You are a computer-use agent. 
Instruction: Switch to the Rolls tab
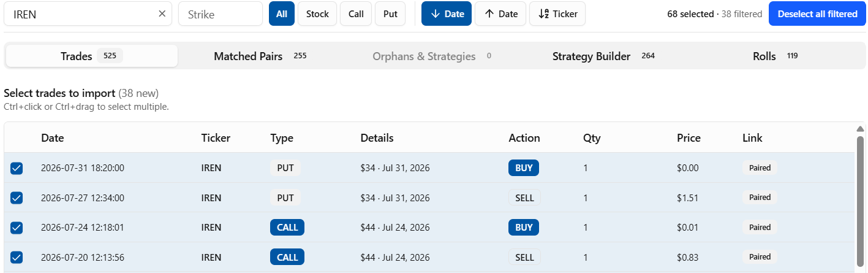[x=775, y=56]
